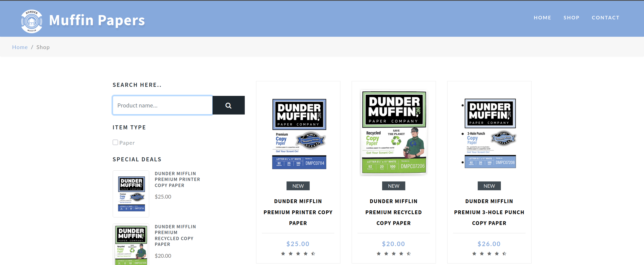The image size is (644, 265).
Task: Go to the HOME menu item
Action: pyautogui.click(x=542, y=18)
